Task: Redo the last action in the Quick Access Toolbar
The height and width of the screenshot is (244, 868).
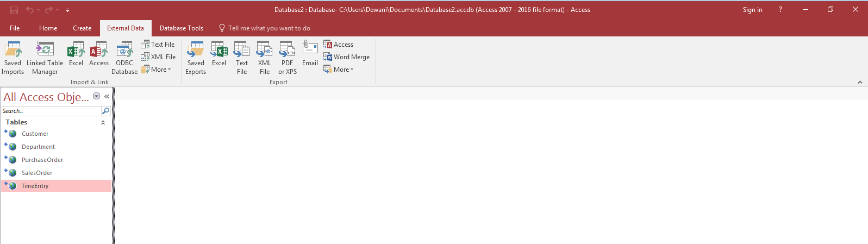Action: pyautogui.click(x=49, y=10)
